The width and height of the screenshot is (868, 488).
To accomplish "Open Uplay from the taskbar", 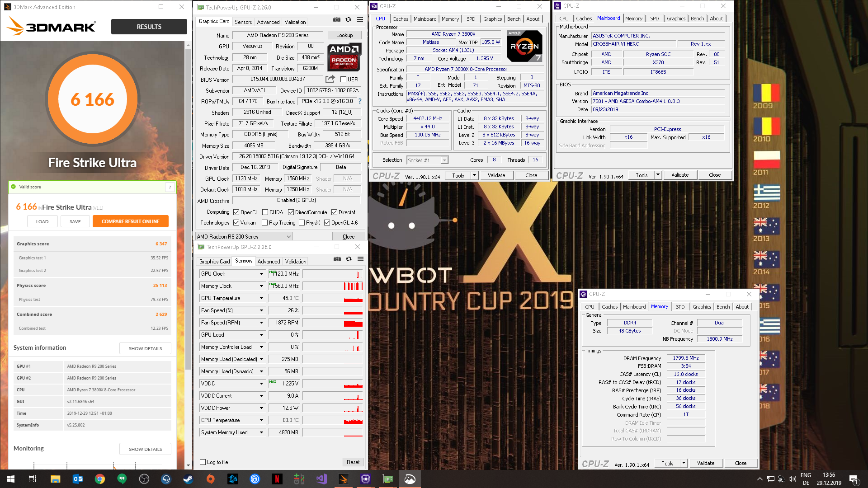I will click(x=255, y=479).
